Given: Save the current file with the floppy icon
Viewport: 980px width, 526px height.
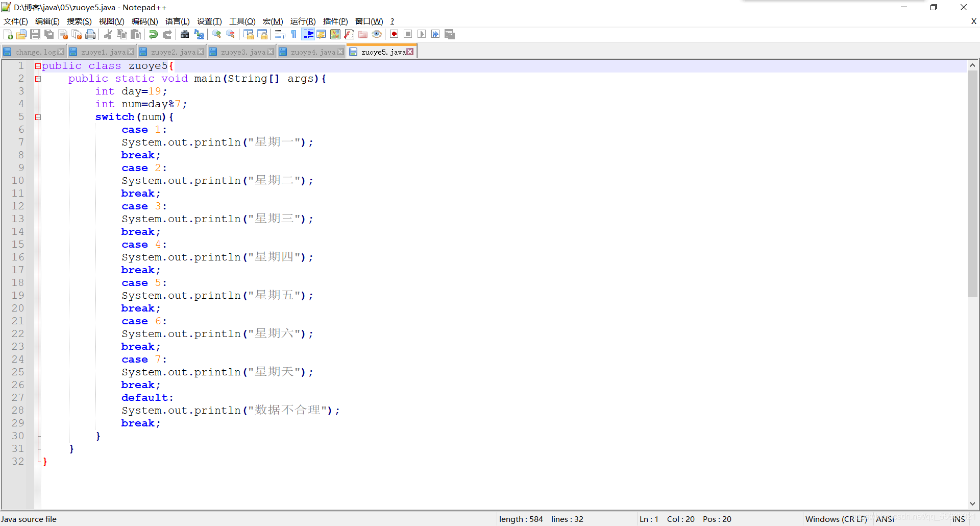Looking at the screenshot, I should click(x=35, y=34).
